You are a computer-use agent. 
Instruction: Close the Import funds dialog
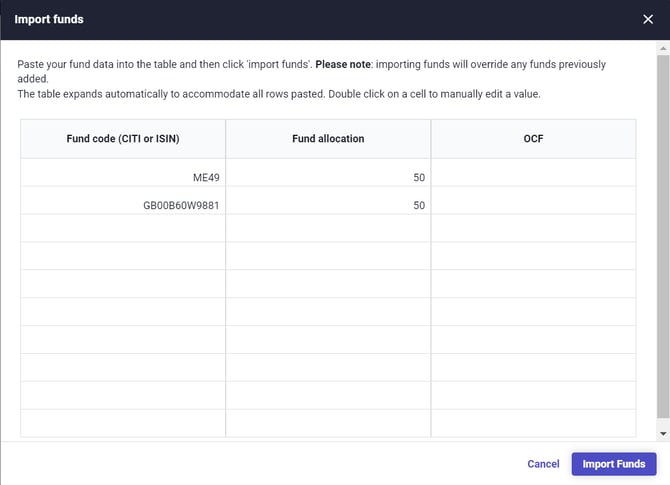(x=648, y=19)
